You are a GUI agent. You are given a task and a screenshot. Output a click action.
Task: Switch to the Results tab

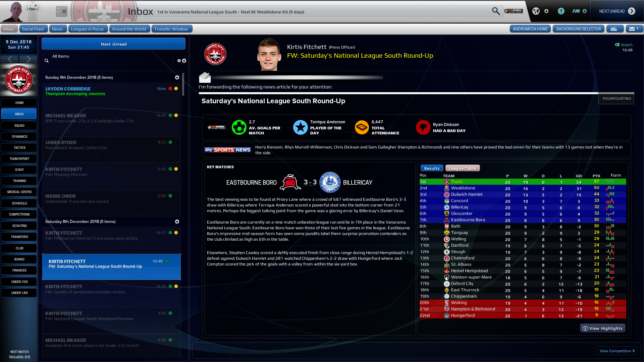(x=432, y=168)
